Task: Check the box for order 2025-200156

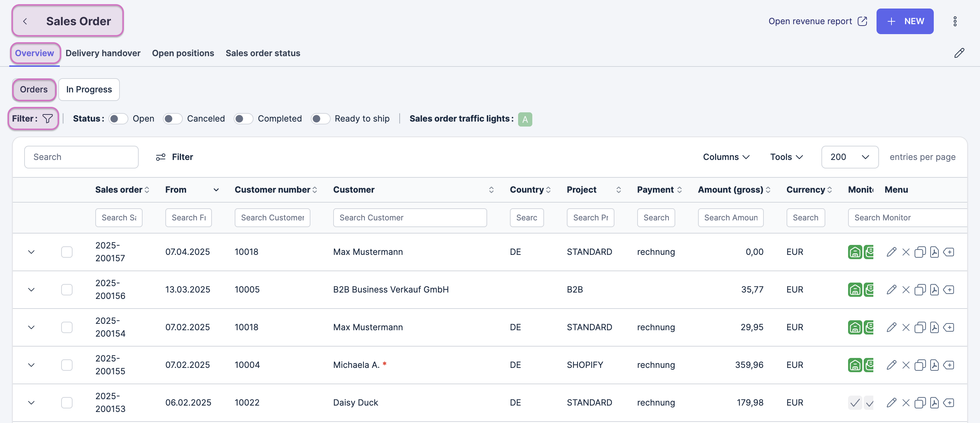Action: 66,289
